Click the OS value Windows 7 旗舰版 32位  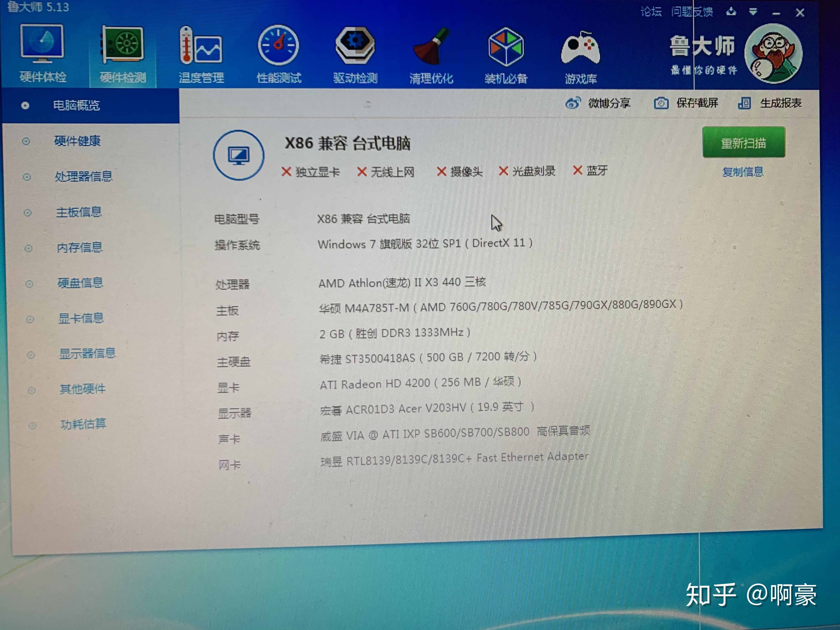[425, 243]
